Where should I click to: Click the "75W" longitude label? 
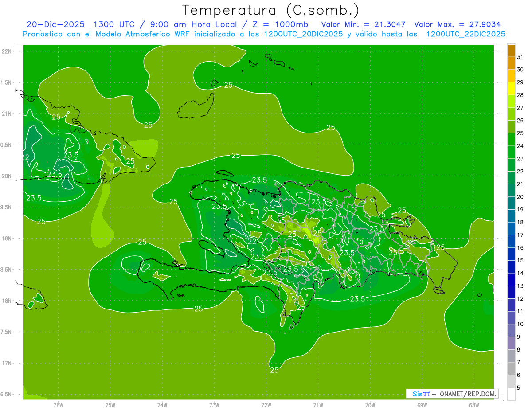(110, 405)
